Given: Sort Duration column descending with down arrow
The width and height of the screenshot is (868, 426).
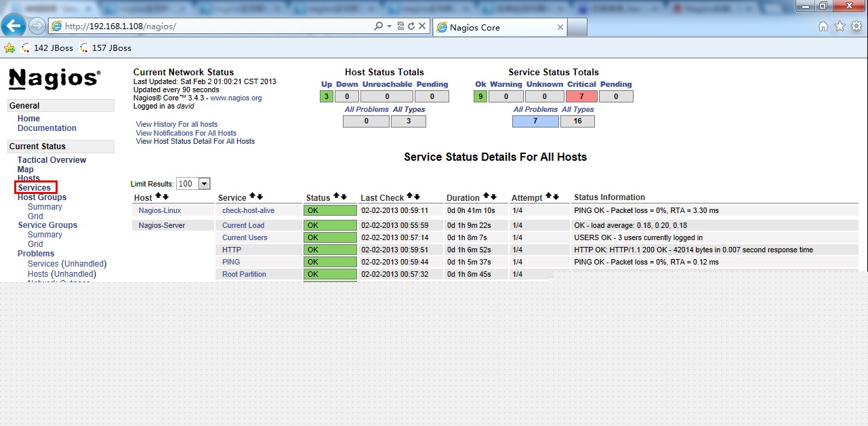Looking at the screenshot, I should (x=493, y=197).
